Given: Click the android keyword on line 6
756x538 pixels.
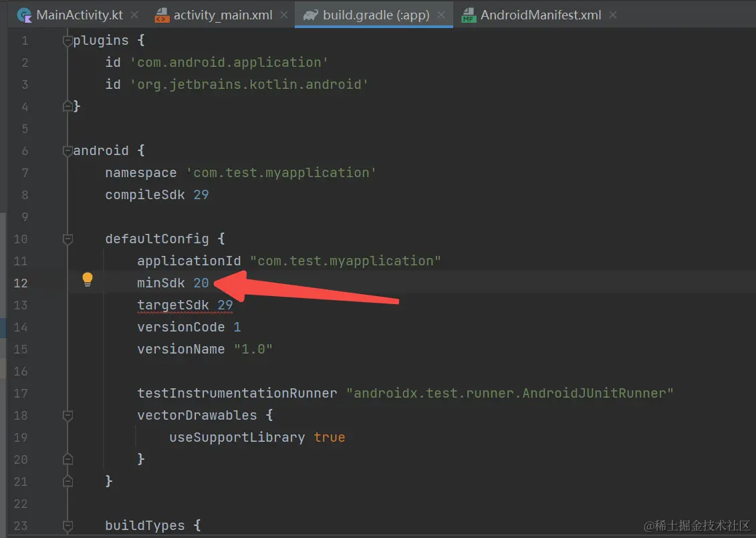Looking at the screenshot, I should (x=101, y=150).
